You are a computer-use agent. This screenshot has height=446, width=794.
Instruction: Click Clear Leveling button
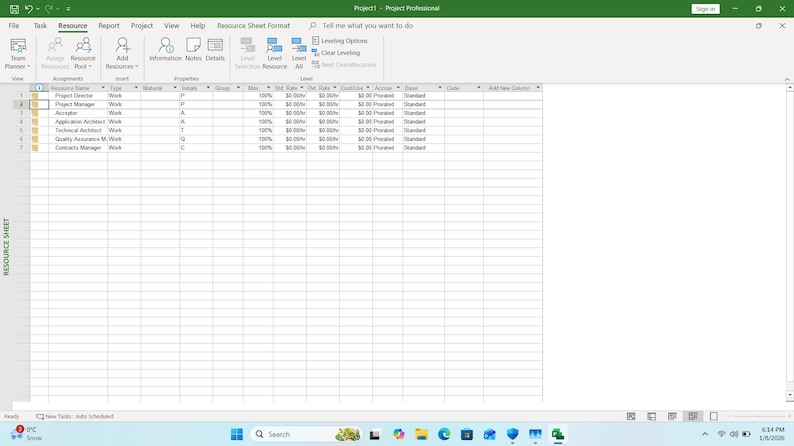tap(336, 53)
